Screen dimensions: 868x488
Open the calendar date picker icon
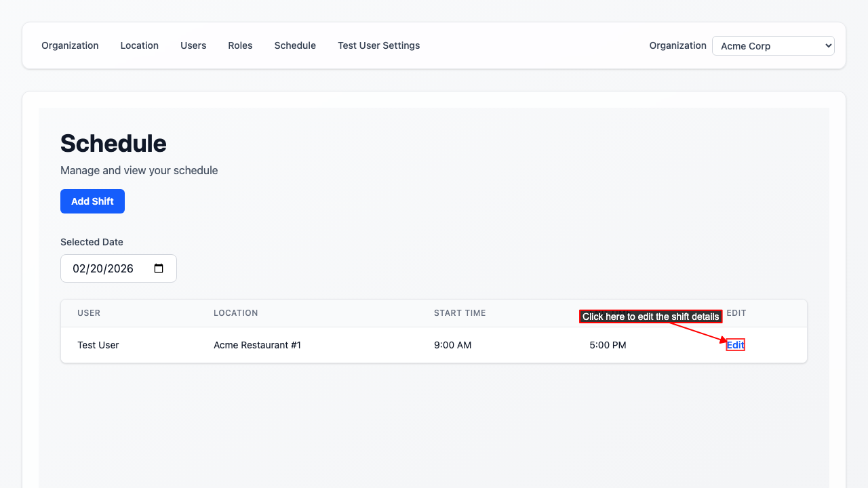[158, 268]
